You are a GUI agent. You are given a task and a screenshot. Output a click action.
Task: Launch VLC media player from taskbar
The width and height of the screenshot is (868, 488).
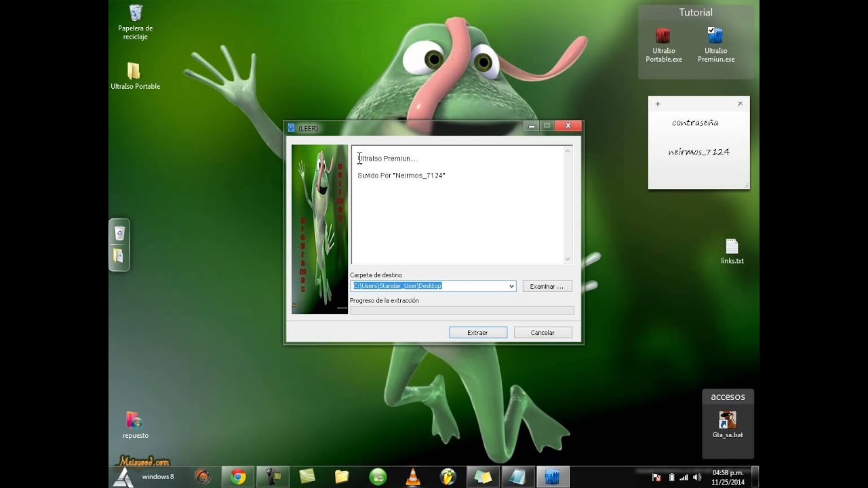pos(412,476)
